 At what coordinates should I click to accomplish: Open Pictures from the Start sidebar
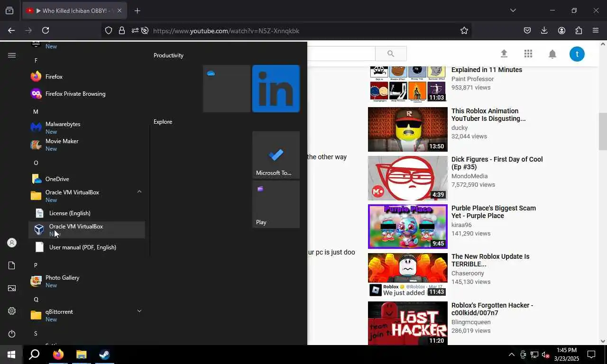pos(12,288)
